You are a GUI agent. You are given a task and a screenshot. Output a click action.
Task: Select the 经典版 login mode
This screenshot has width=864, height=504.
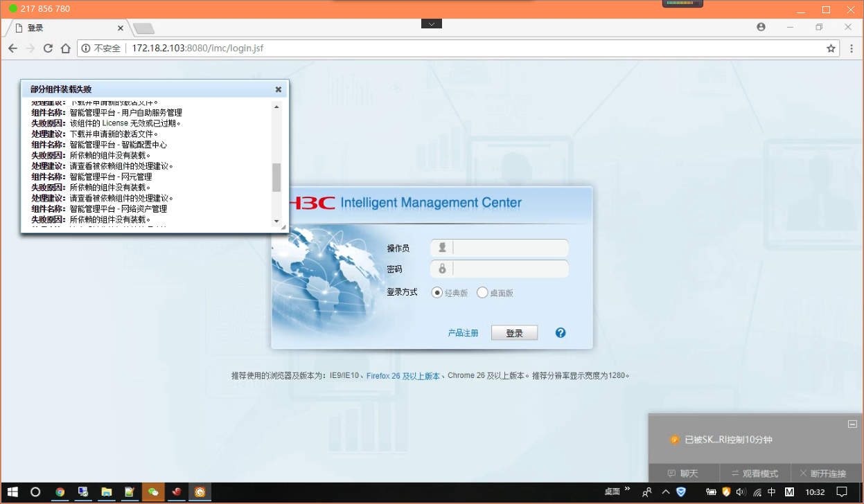(437, 293)
